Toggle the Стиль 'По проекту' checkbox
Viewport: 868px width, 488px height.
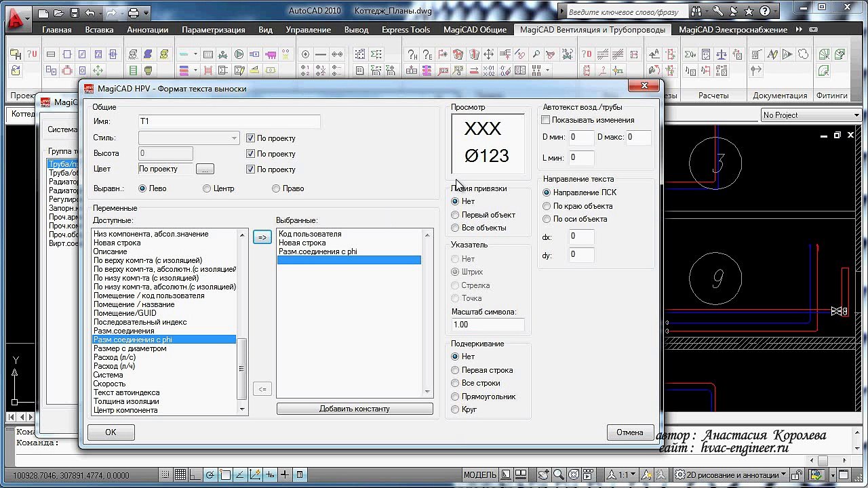(x=250, y=138)
